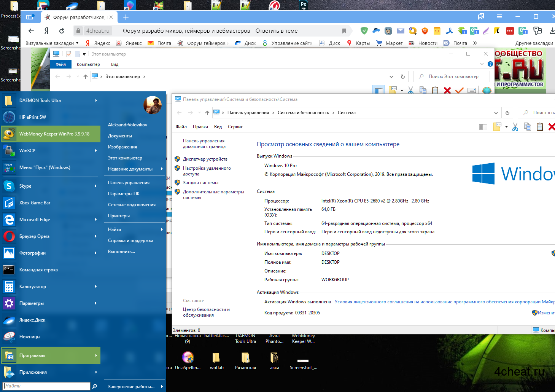Open folder options dropdown arrow in Система toolbar
This screenshot has height=392, width=555.
tap(506, 127)
